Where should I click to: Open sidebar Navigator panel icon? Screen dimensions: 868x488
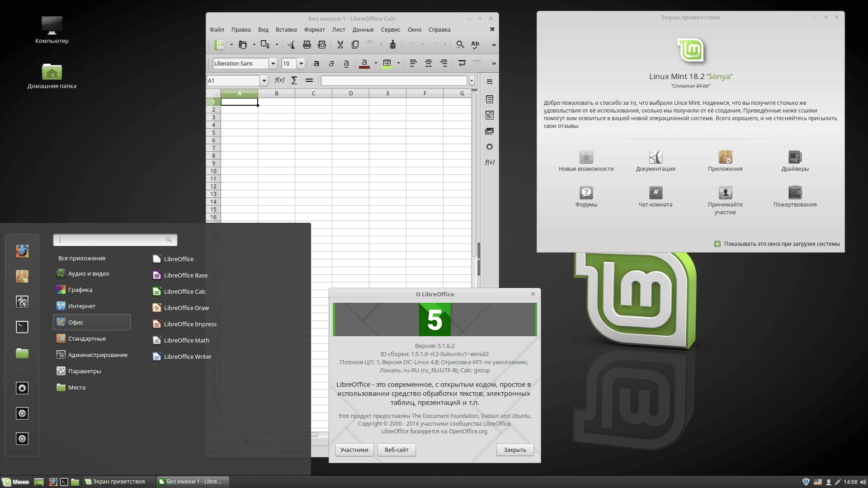click(x=490, y=147)
